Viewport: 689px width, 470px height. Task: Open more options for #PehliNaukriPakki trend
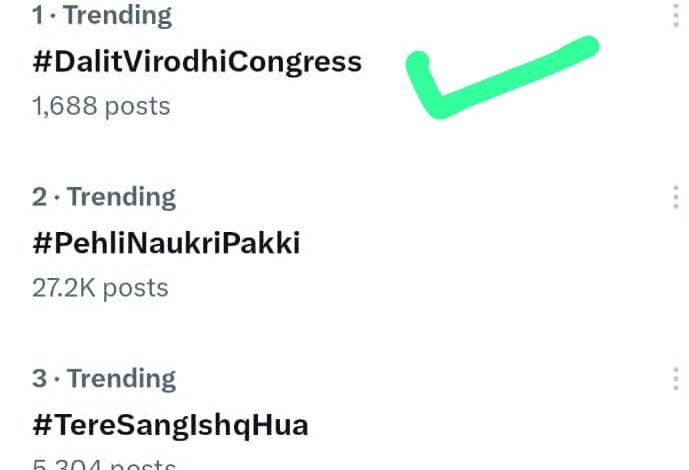point(676,198)
